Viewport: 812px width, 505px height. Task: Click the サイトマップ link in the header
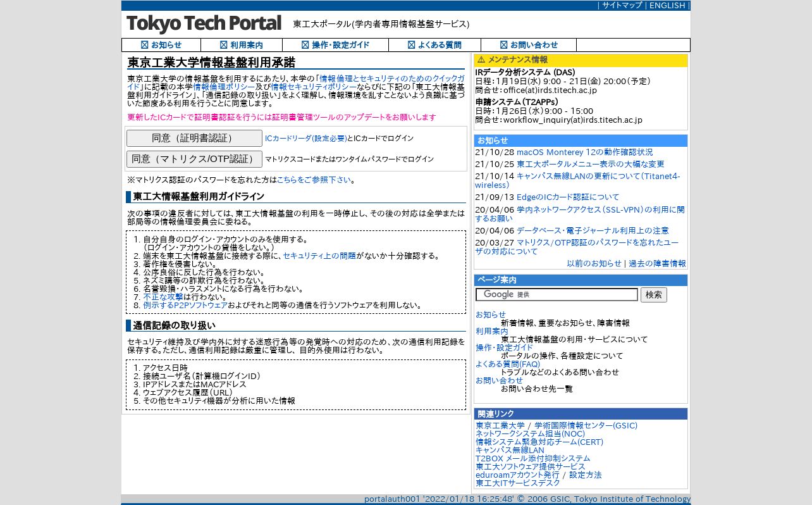click(622, 5)
